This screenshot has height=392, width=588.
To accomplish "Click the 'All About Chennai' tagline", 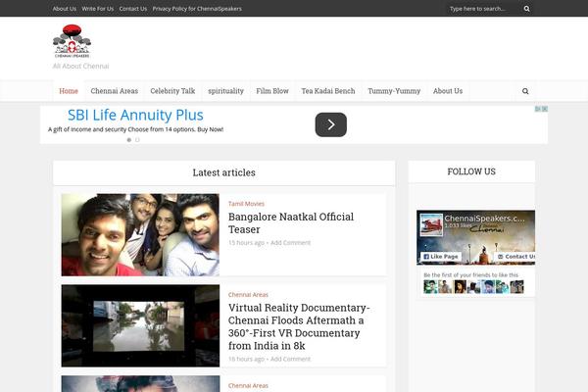I will pos(80,66).
